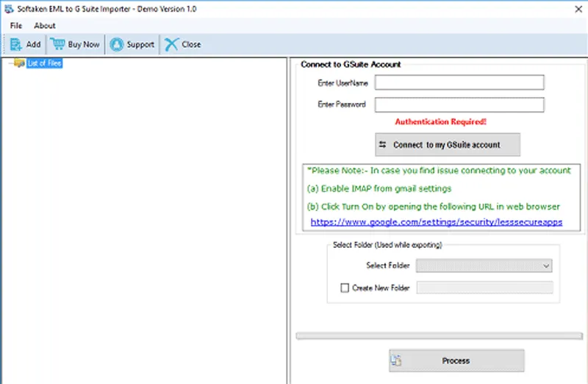This screenshot has width=588, height=384.
Task: Click the Buy Now label in toolbar
Action: (x=84, y=44)
